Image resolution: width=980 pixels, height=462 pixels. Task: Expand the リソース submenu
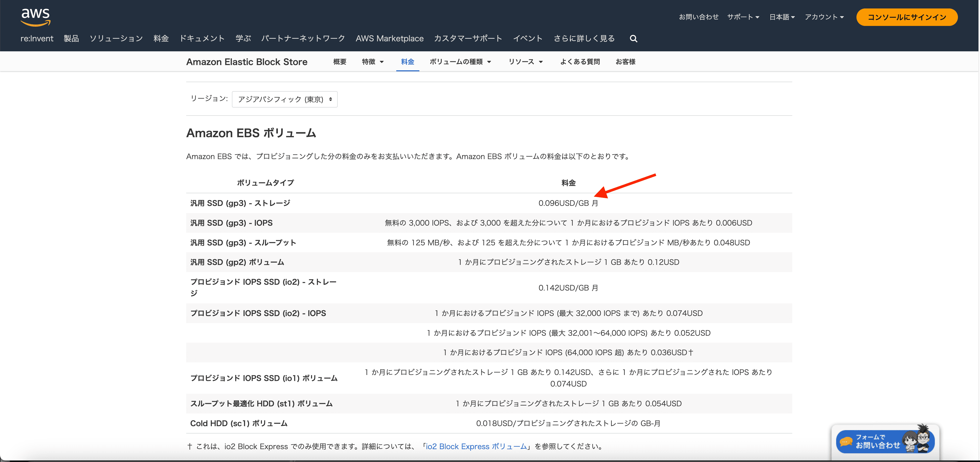525,62
